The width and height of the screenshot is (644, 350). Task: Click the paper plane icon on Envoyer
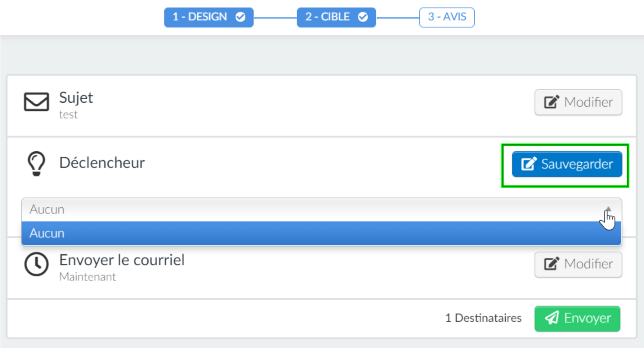click(552, 318)
